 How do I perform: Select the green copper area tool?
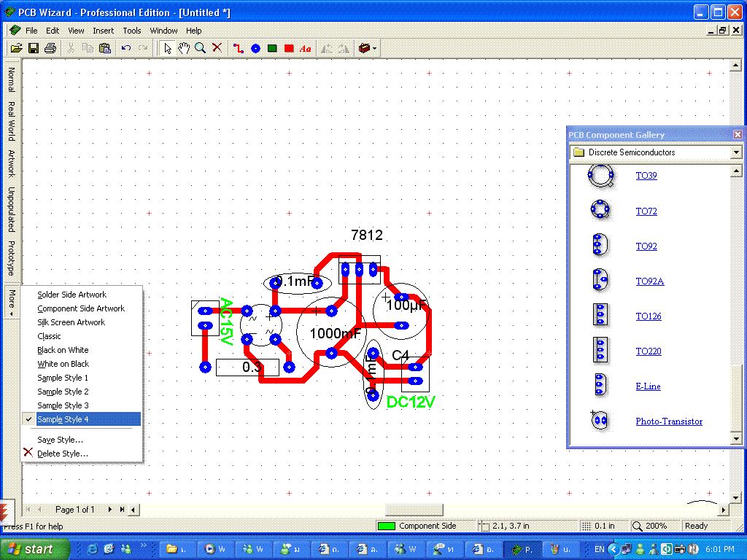point(272,48)
